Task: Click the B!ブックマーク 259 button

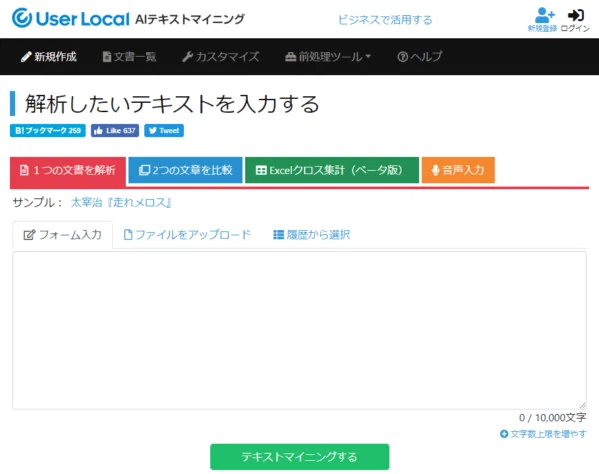Action: [x=48, y=131]
